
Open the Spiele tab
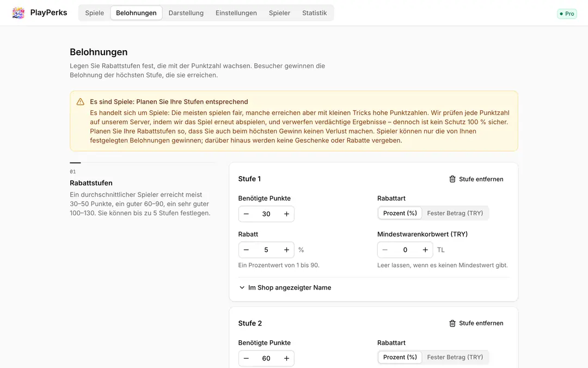(x=95, y=13)
